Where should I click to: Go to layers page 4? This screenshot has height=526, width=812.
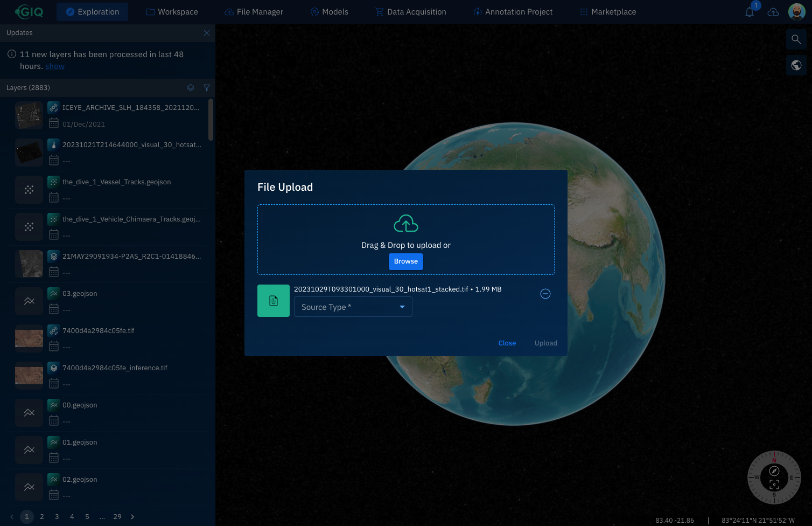(x=72, y=517)
